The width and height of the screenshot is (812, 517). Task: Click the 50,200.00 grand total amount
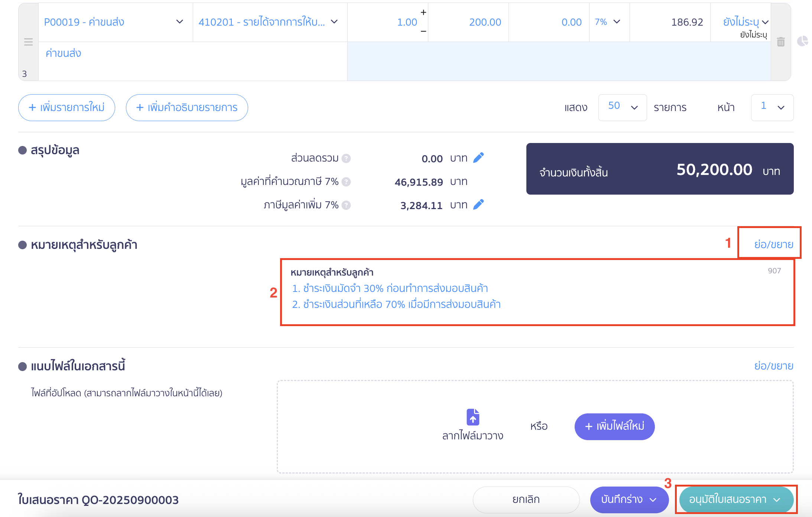(x=714, y=170)
